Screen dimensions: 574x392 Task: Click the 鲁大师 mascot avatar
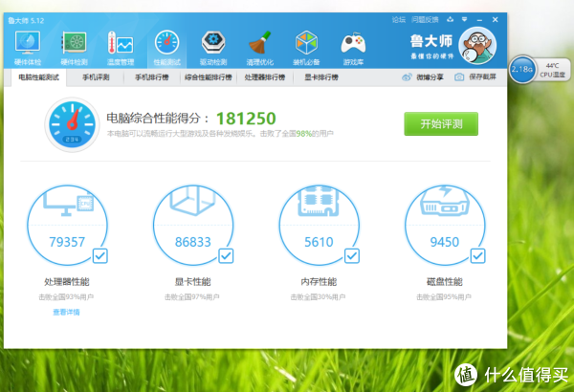point(477,46)
